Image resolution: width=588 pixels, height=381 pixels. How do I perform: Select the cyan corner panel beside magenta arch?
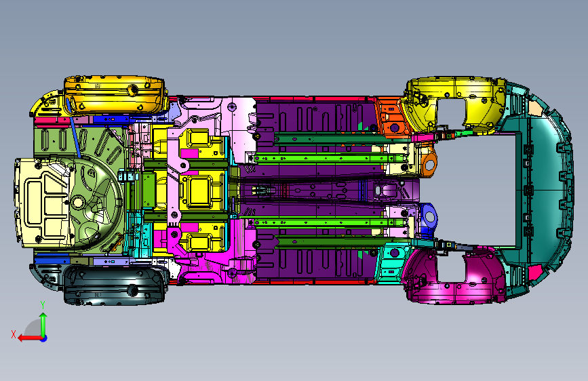(392, 262)
